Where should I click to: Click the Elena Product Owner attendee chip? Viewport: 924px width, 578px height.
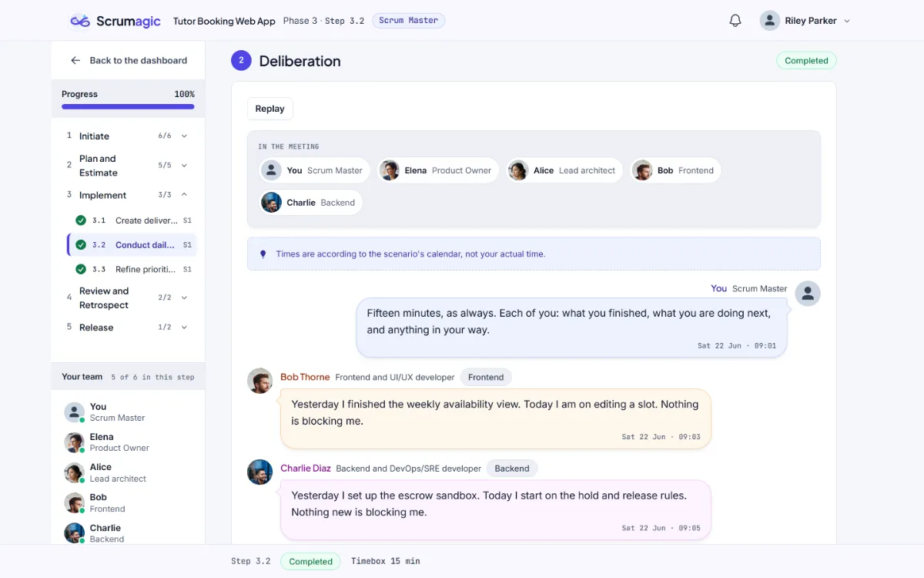point(438,170)
